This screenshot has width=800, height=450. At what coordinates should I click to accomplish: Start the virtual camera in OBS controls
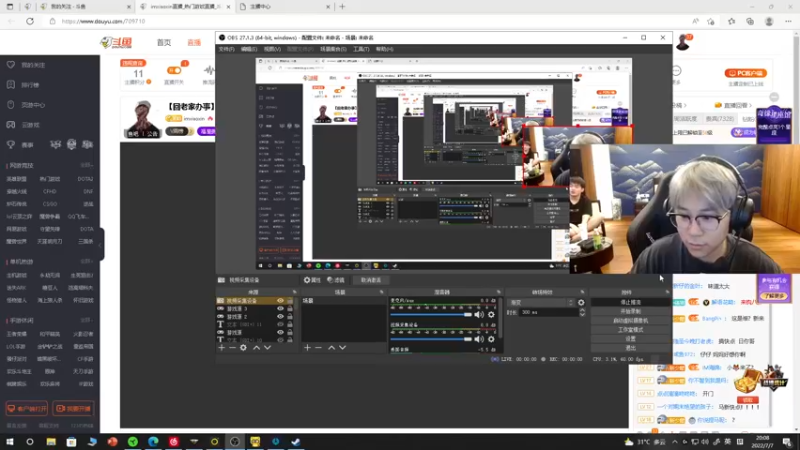click(x=631, y=320)
